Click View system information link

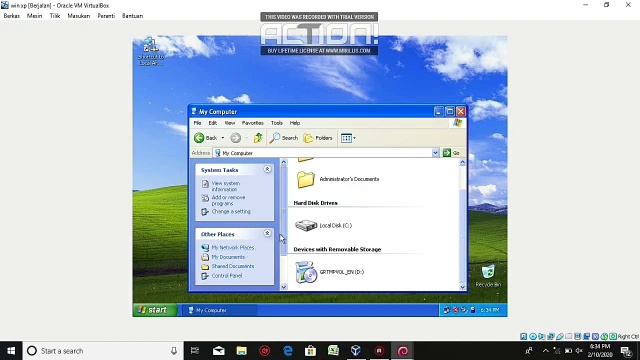226,186
